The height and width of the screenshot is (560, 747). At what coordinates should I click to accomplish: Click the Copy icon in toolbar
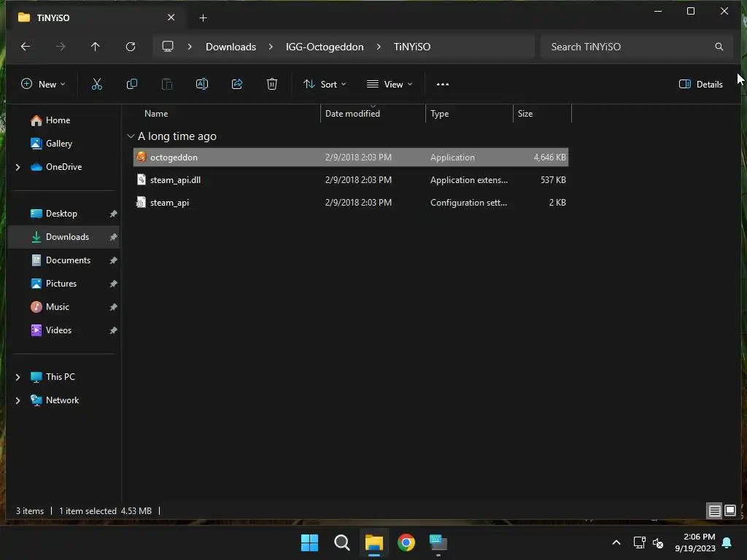131,85
